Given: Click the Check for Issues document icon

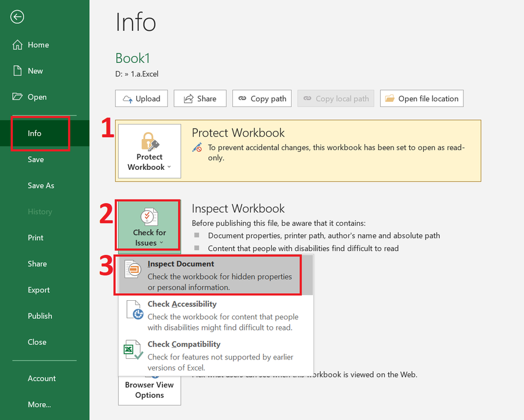Looking at the screenshot, I should click(x=150, y=216).
